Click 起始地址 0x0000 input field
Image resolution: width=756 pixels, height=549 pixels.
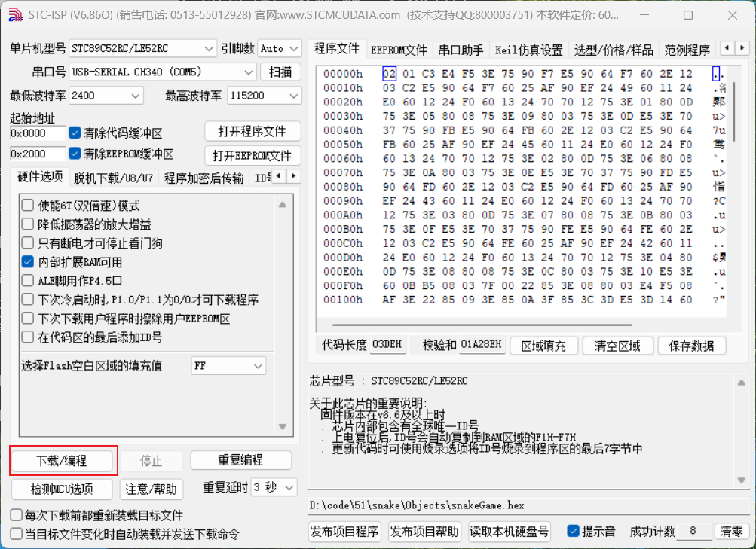click(x=37, y=133)
